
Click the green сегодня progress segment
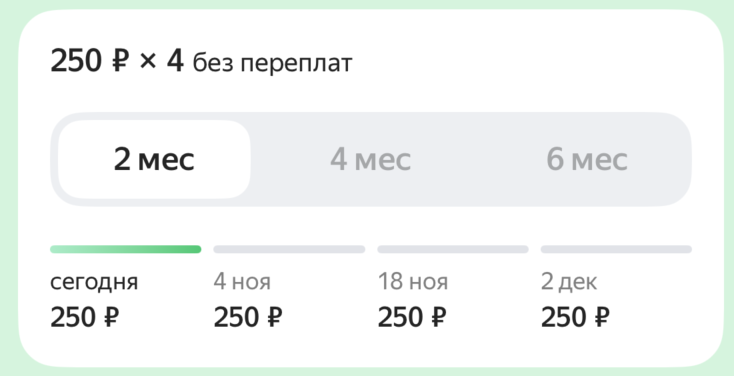[125, 249]
